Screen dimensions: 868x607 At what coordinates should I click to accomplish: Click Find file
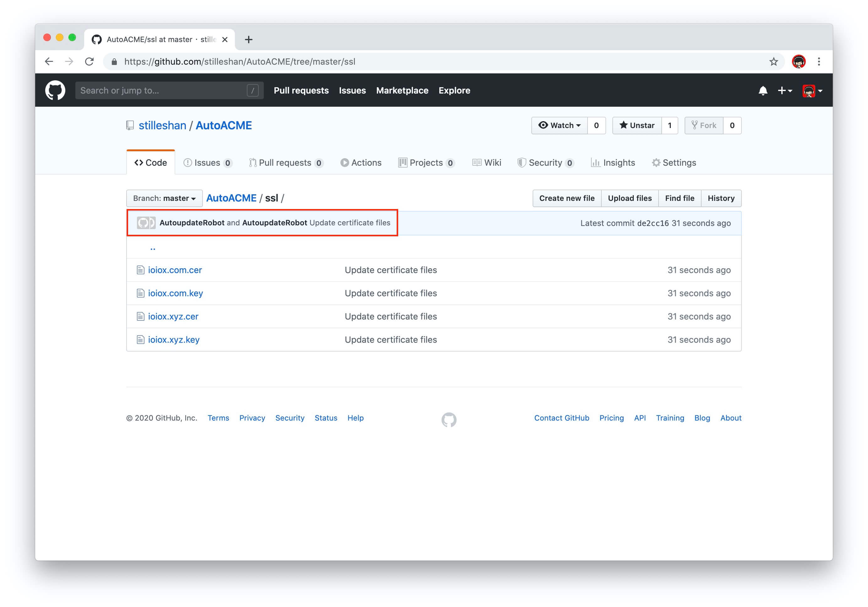[x=680, y=198]
